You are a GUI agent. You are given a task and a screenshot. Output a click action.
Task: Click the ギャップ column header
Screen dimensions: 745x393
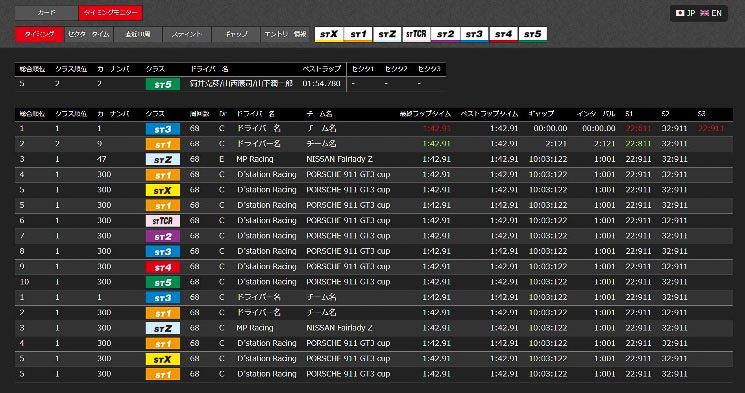[541, 114]
